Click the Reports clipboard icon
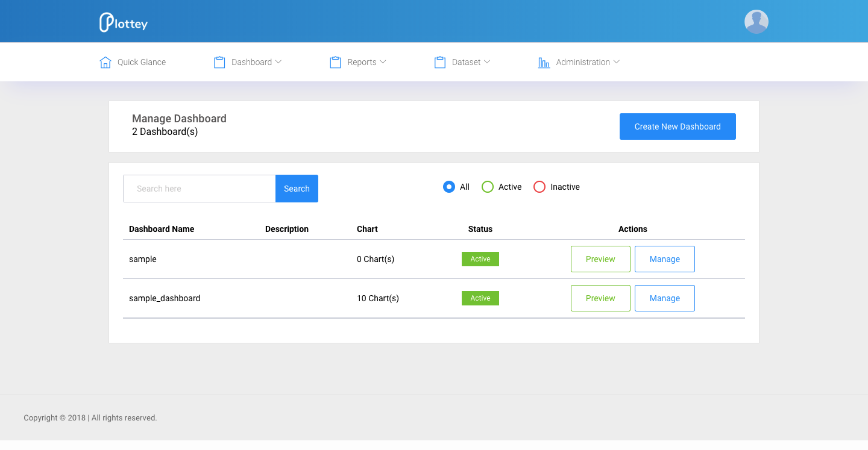 [x=336, y=61]
